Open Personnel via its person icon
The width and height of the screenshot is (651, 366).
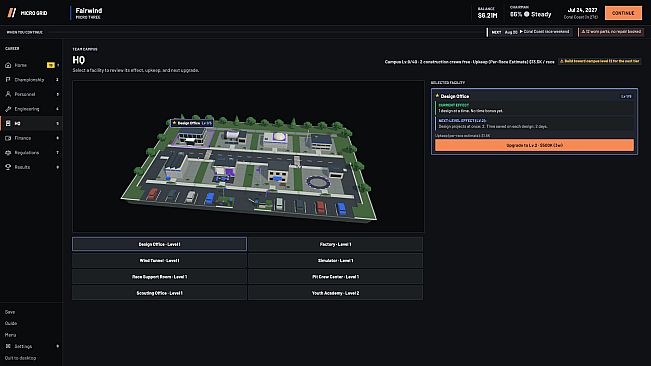8,94
